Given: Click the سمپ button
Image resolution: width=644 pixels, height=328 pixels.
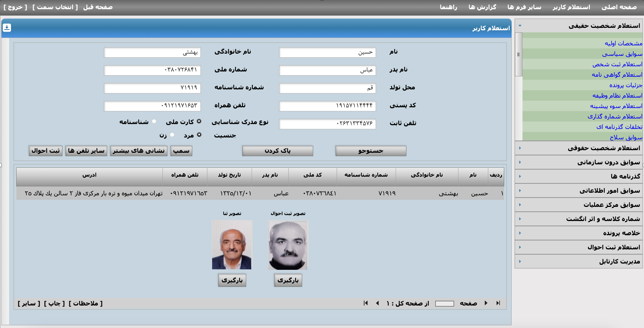Looking at the screenshot, I should [x=181, y=151].
